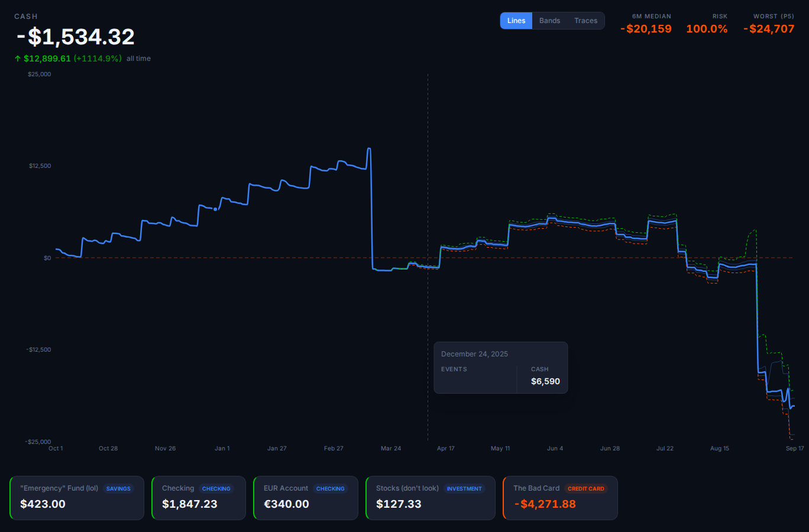Click the RISK 100.0% statistic
Image resolution: width=809 pixels, height=532 pixels.
(707, 28)
